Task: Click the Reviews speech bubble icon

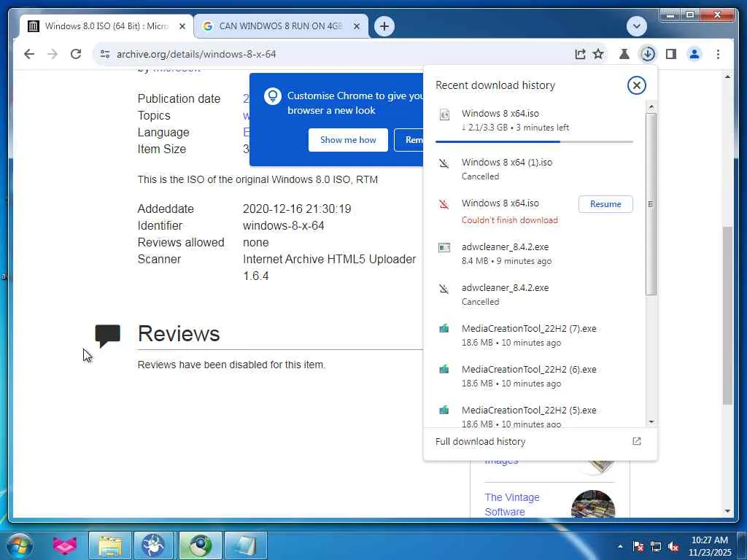Action: click(108, 335)
